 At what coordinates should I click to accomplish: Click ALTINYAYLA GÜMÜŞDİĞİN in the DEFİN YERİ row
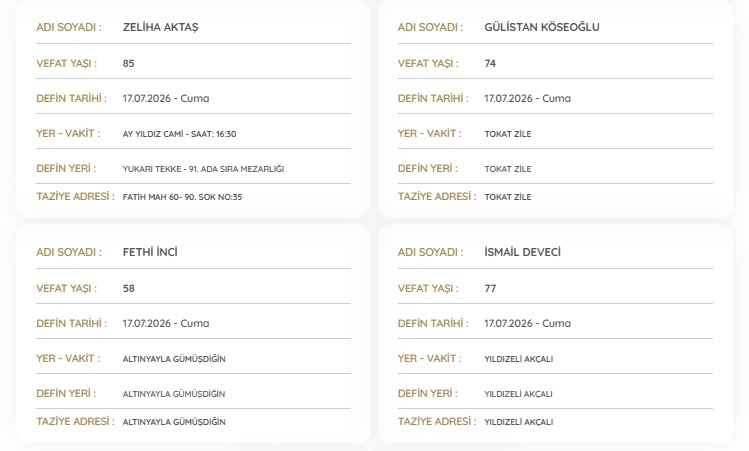pos(174,394)
